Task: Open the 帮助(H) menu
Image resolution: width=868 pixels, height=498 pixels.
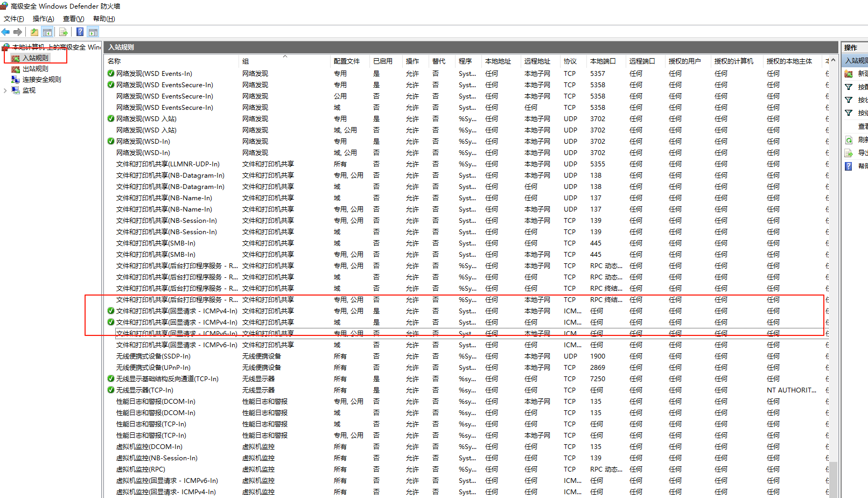Action: pyautogui.click(x=104, y=19)
